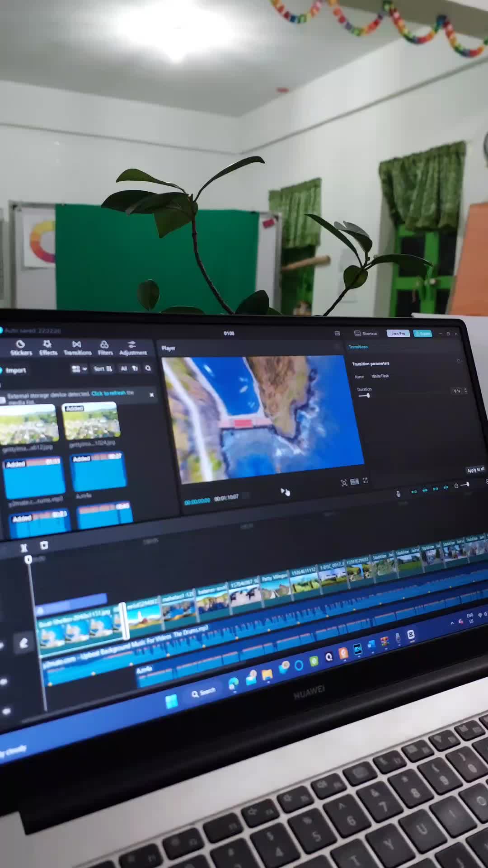Screen dimensions: 488x868
Task: Open the Effects panel
Action: (x=48, y=348)
